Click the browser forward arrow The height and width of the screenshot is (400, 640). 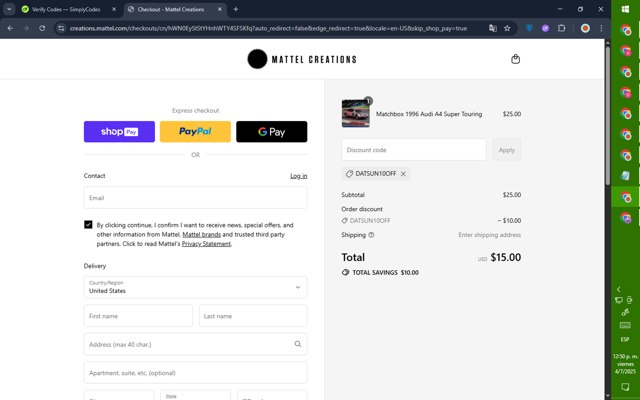[x=26, y=28]
